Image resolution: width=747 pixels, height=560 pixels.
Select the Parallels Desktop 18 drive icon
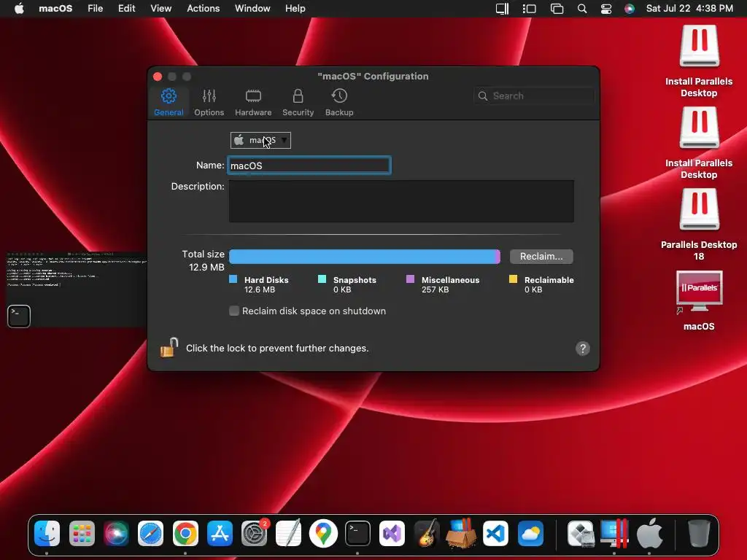click(x=699, y=209)
